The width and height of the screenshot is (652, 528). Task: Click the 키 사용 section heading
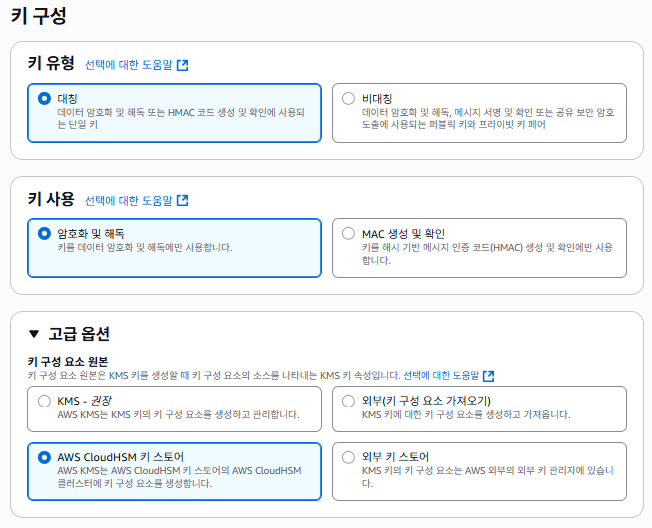(51, 199)
